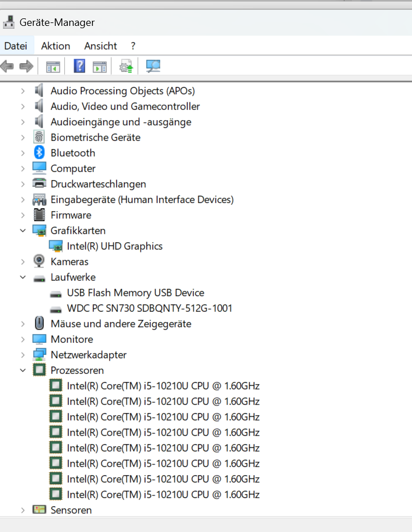Click the chip icon beside Firmware
The height and width of the screenshot is (532, 412).
click(39, 215)
